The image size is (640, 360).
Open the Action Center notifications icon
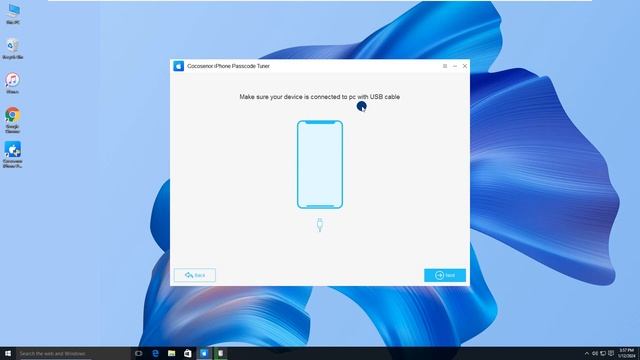611,353
